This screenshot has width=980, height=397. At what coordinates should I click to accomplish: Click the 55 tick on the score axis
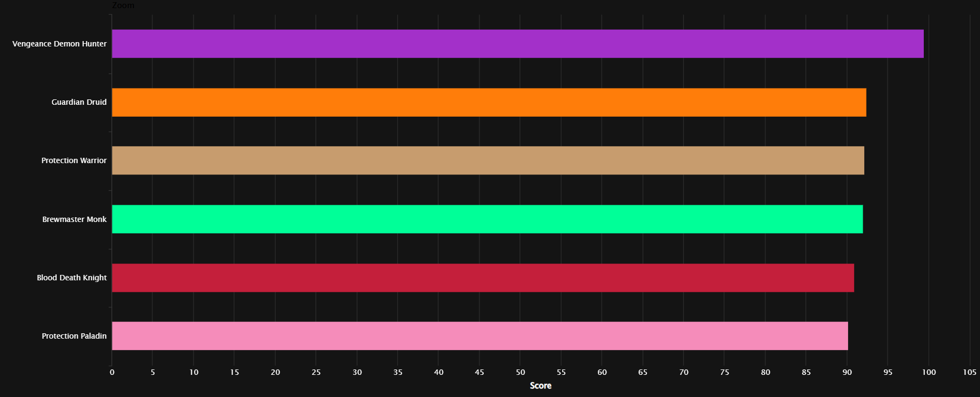click(x=561, y=372)
